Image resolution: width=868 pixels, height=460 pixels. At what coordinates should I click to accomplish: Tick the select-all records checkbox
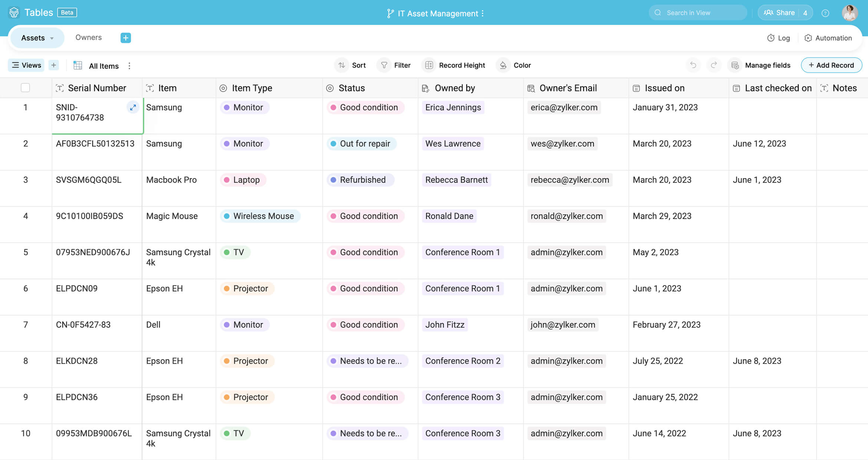click(x=25, y=88)
